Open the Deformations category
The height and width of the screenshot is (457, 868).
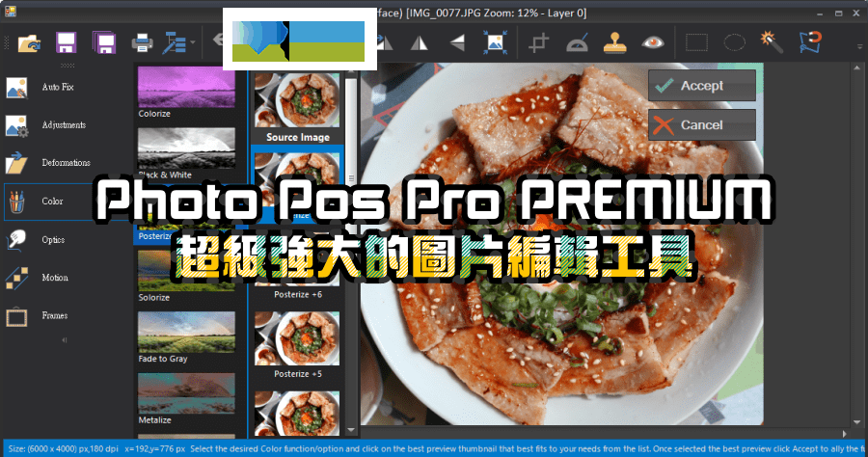click(67, 163)
